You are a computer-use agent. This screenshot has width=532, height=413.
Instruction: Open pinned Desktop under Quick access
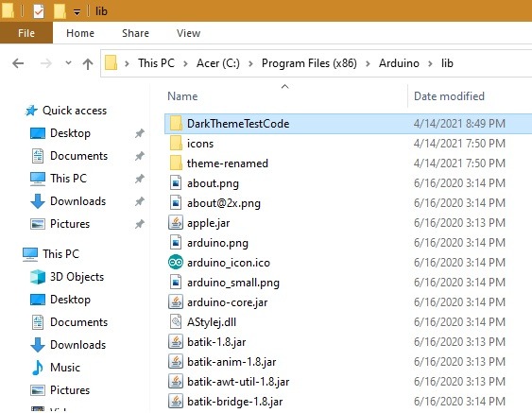[x=70, y=133]
